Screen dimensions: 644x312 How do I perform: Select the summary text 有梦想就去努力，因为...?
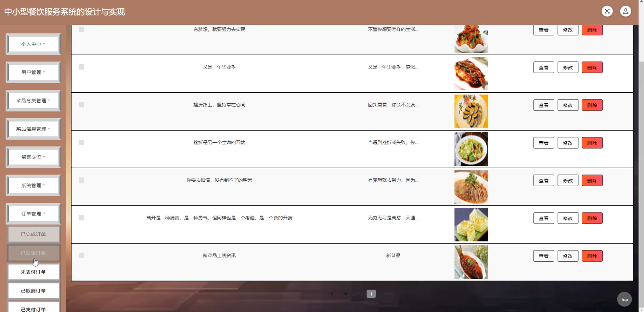point(393,180)
